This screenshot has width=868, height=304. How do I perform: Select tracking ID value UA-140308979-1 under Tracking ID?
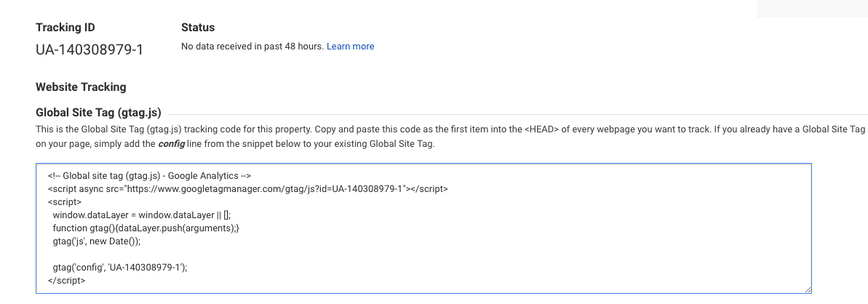(89, 50)
